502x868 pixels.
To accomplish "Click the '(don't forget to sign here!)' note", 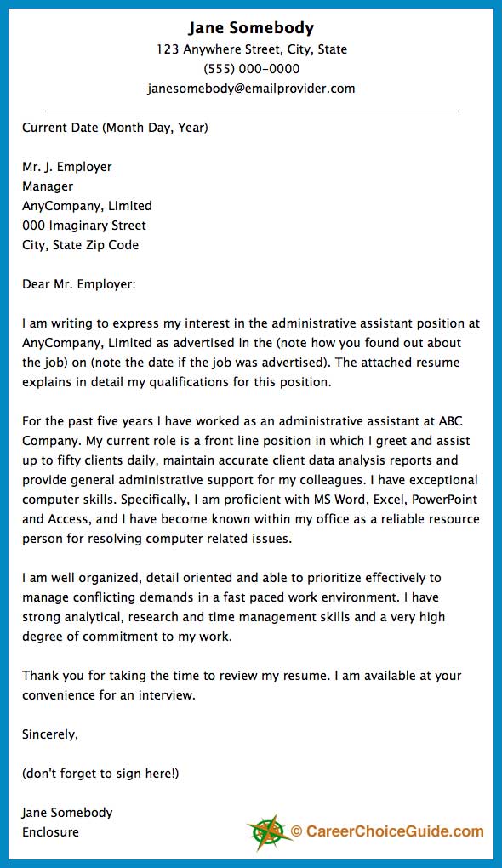I will [100, 774].
